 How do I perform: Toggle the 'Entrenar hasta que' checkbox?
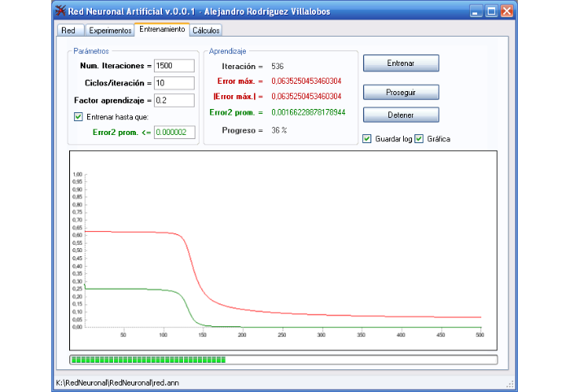(x=78, y=117)
